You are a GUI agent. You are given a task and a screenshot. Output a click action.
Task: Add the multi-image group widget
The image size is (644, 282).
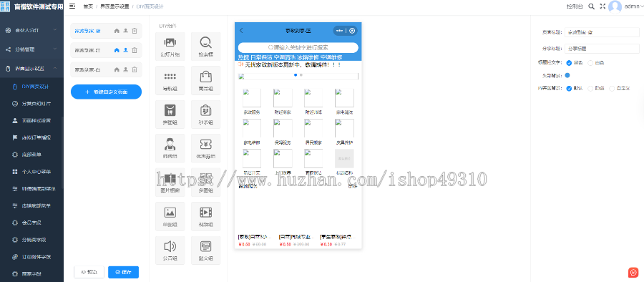tap(206, 182)
